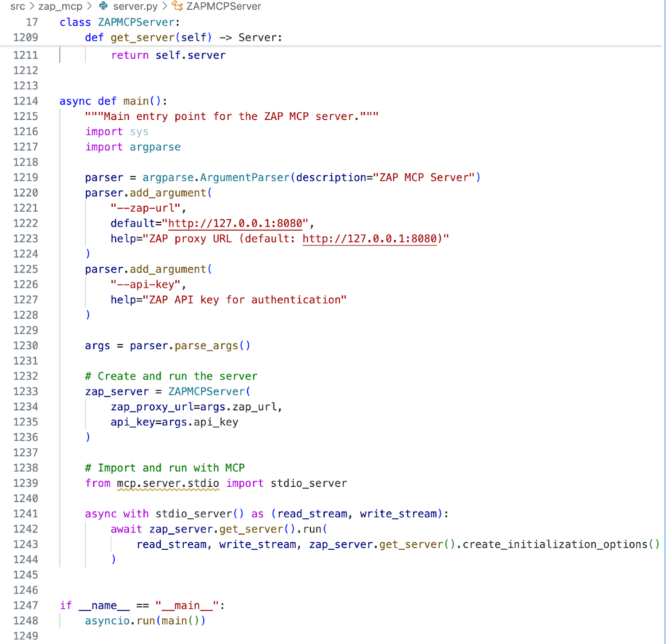Click 'await zap_server.get_server().run(' line
666x644 pixels.
(219, 529)
